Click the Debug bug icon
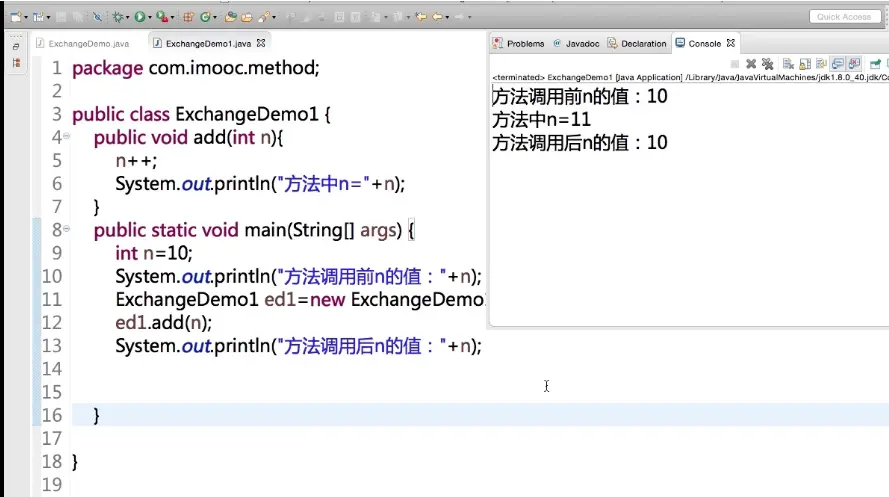Screen dimensions: 889x497 [117, 17]
